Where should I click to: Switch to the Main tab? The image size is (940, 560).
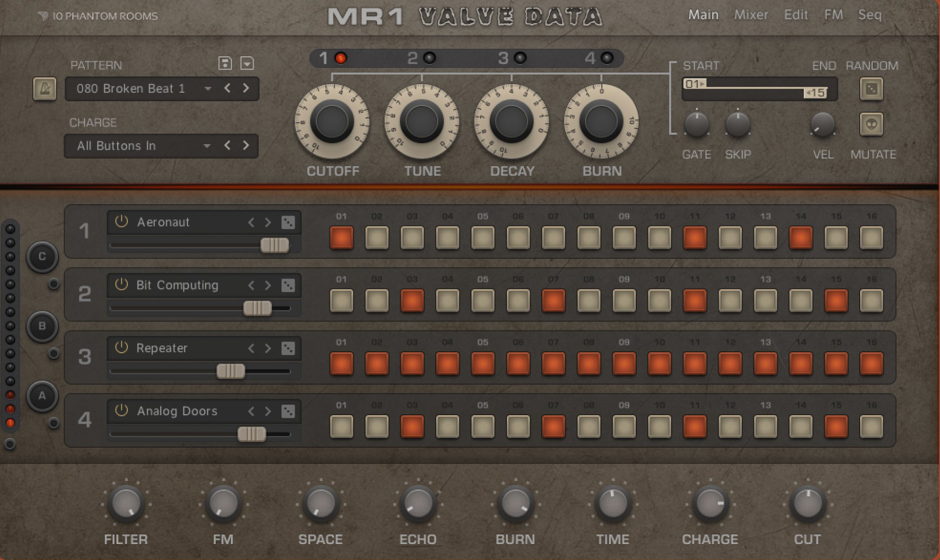[703, 15]
